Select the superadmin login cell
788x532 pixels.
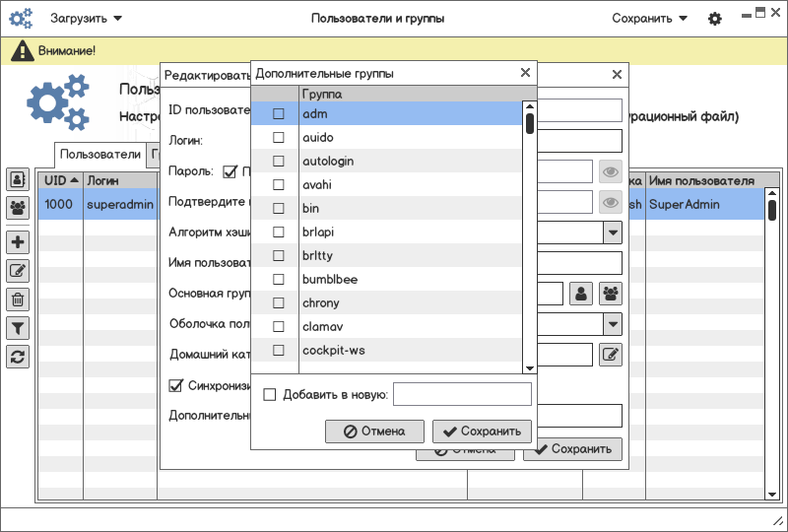point(120,204)
